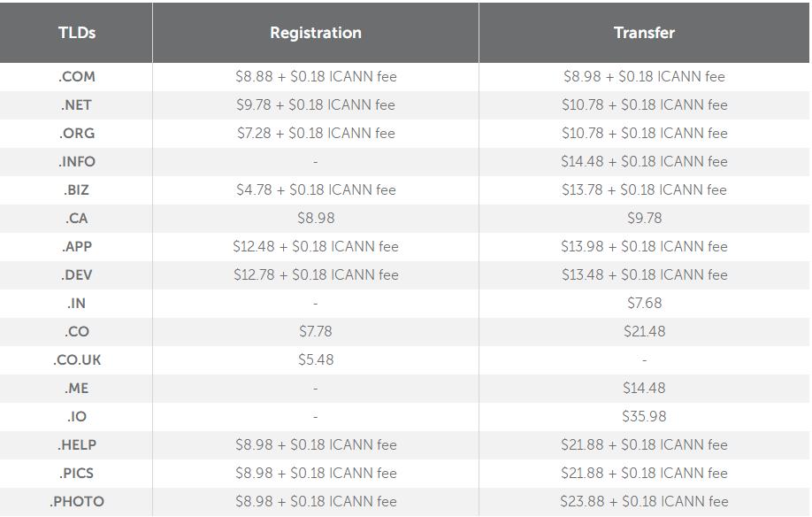Click the Registration column header
Screen dimensions: 812x517
click(316, 33)
